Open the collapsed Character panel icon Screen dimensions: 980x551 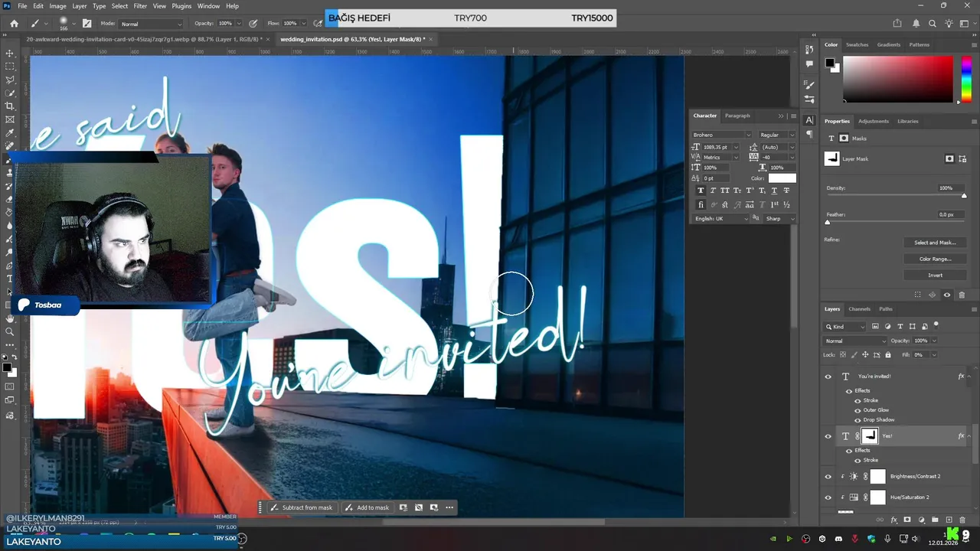[x=810, y=120]
